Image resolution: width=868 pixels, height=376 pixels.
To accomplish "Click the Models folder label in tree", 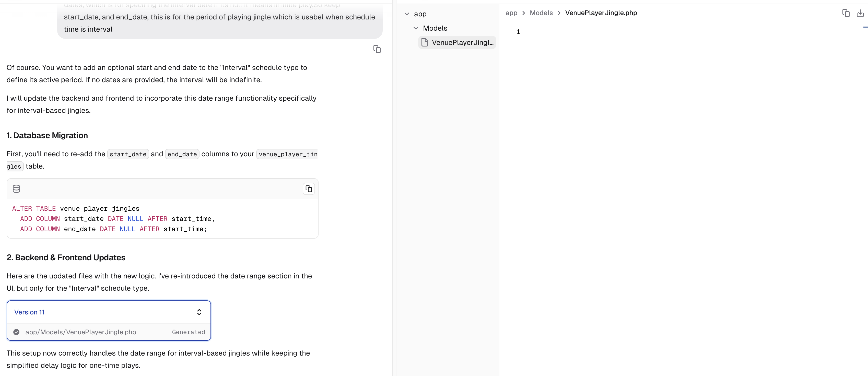I will click(435, 28).
